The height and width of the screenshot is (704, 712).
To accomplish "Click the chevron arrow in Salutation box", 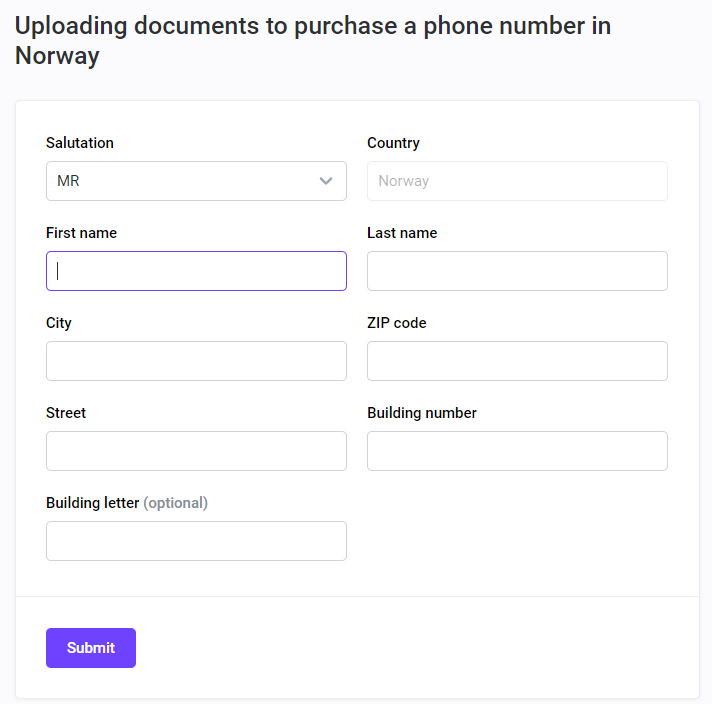I will tap(326, 181).
